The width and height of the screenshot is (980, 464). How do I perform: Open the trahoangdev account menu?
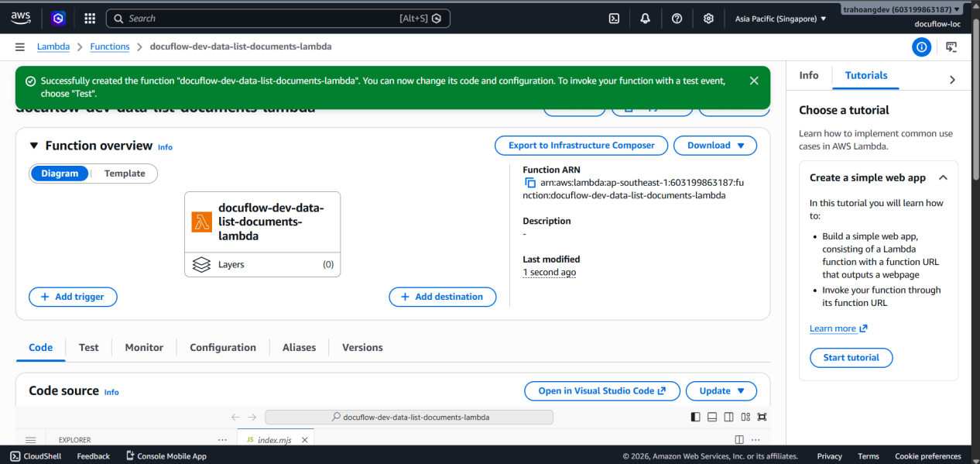pyautogui.click(x=903, y=9)
